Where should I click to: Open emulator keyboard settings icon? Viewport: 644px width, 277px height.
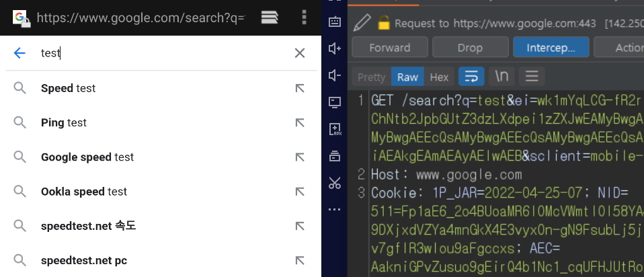[x=335, y=22]
